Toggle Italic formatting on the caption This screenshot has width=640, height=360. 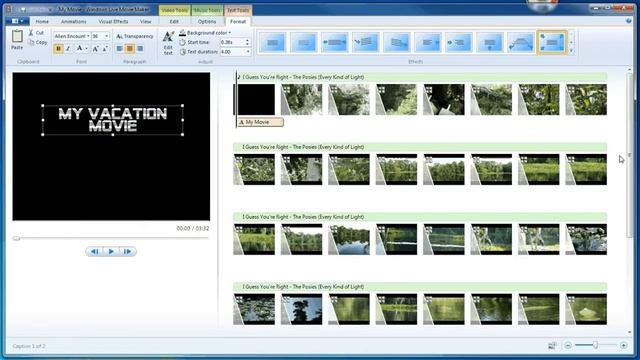(x=68, y=49)
